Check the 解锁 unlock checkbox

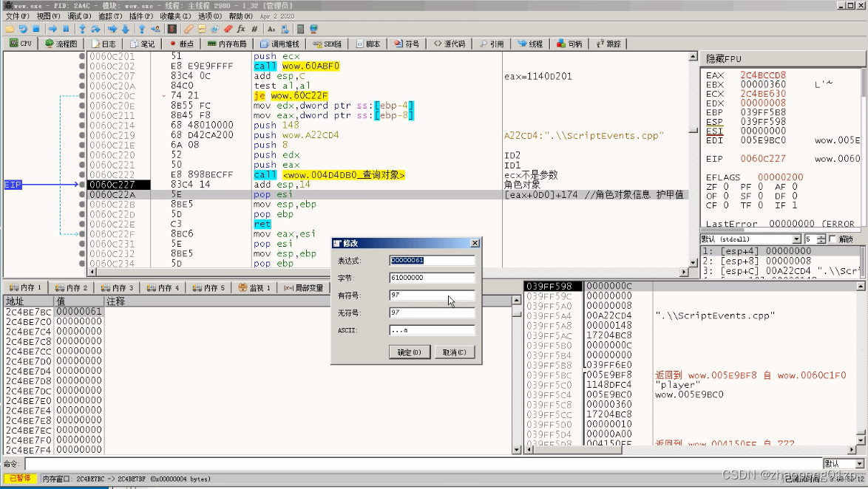(833, 239)
